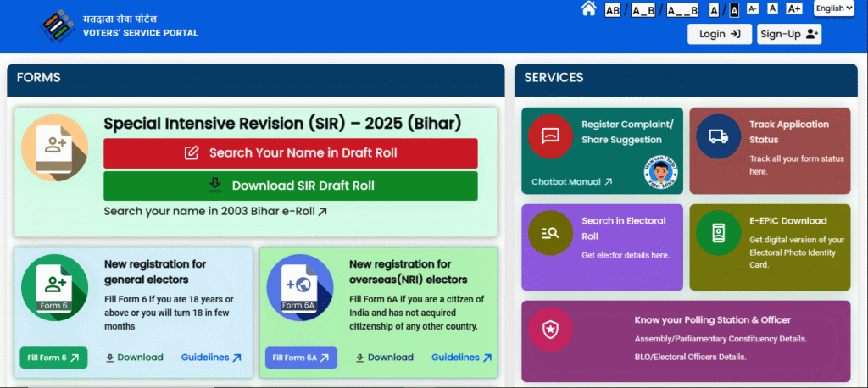Click the Login button

[720, 34]
